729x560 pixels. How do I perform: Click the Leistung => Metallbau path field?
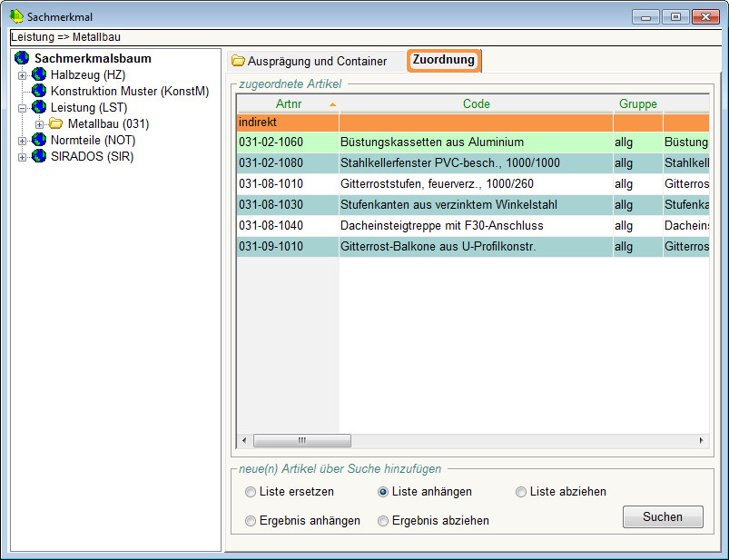coord(366,37)
